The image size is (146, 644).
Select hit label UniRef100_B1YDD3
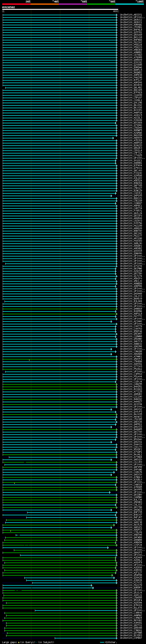point(131,636)
